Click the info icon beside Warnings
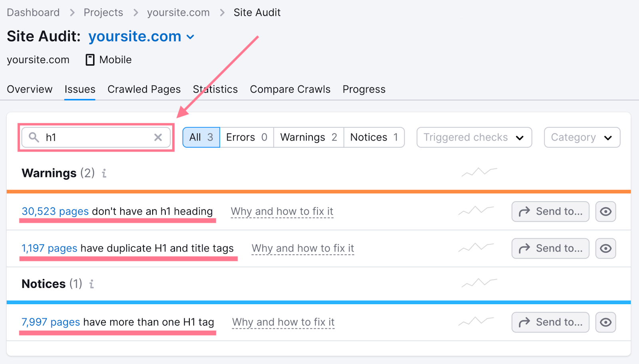 [x=104, y=173]
